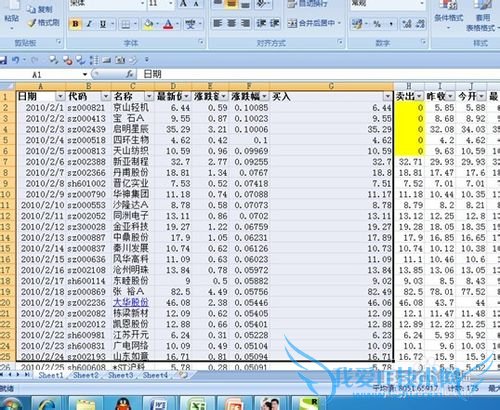Click the Shrink Font icon
The image size is (500, 410).
click(196, 4)
